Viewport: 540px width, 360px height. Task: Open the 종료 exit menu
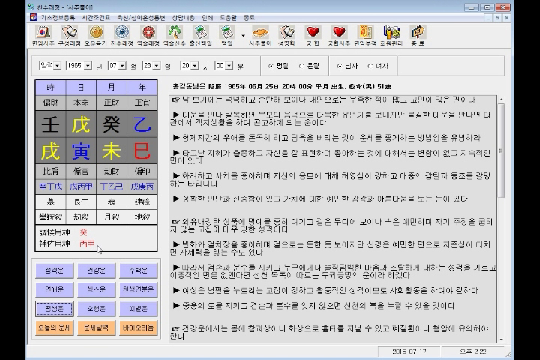pyautogui.click(x=249, y=17)
